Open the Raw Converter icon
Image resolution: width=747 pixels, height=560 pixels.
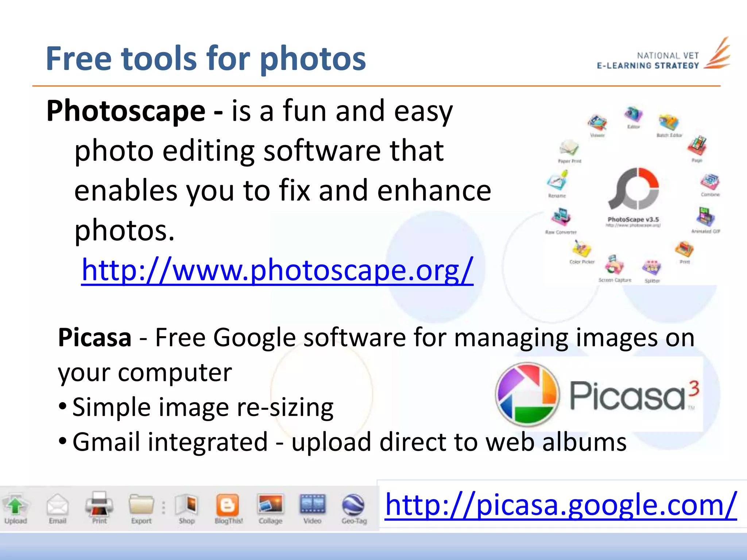coord(561,218)
